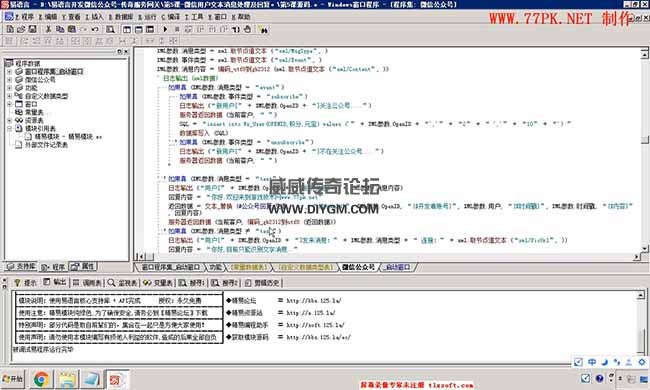
Task: Switch to the 调用表 output tab
Action: (87, 283)
